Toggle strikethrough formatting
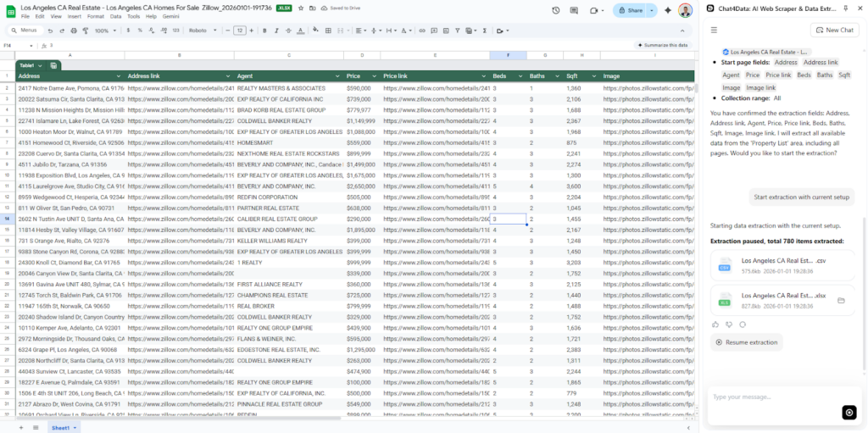Image resolution: width=868 pixels, height=433 pixels. [288, 31]
